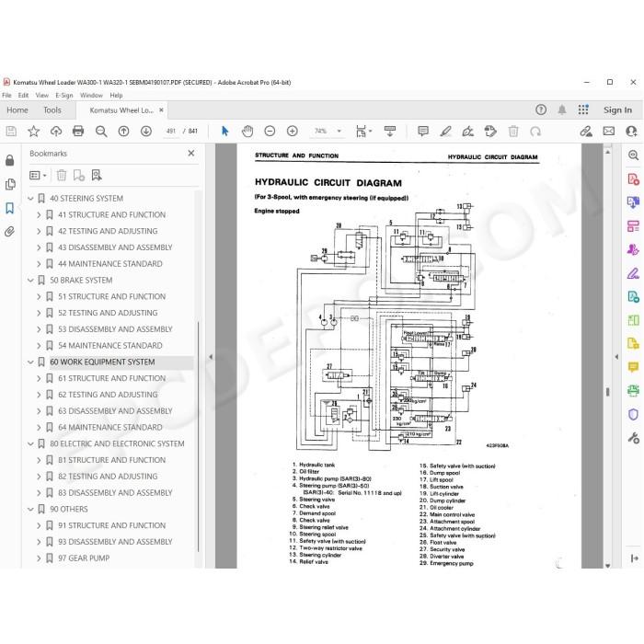
Task: Open the Find text magnifier
Action: [x=101, y=132]
